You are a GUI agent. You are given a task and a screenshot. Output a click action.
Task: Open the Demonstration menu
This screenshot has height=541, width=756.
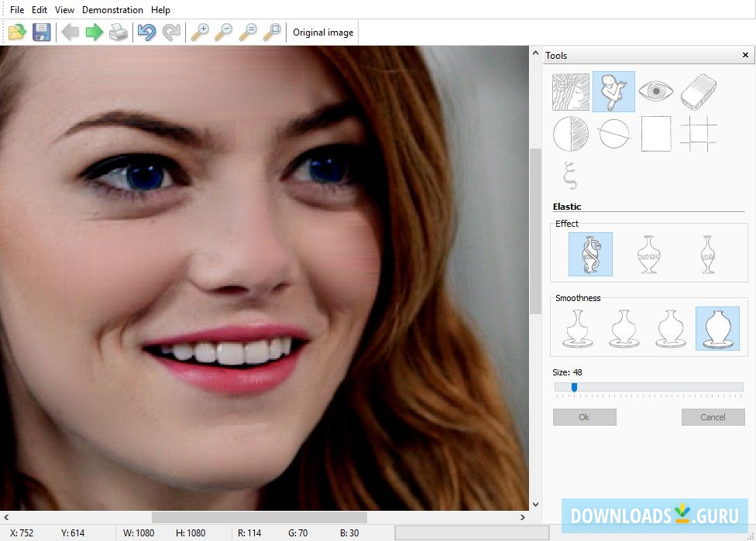pyautogui.click(x=112, y=10)
